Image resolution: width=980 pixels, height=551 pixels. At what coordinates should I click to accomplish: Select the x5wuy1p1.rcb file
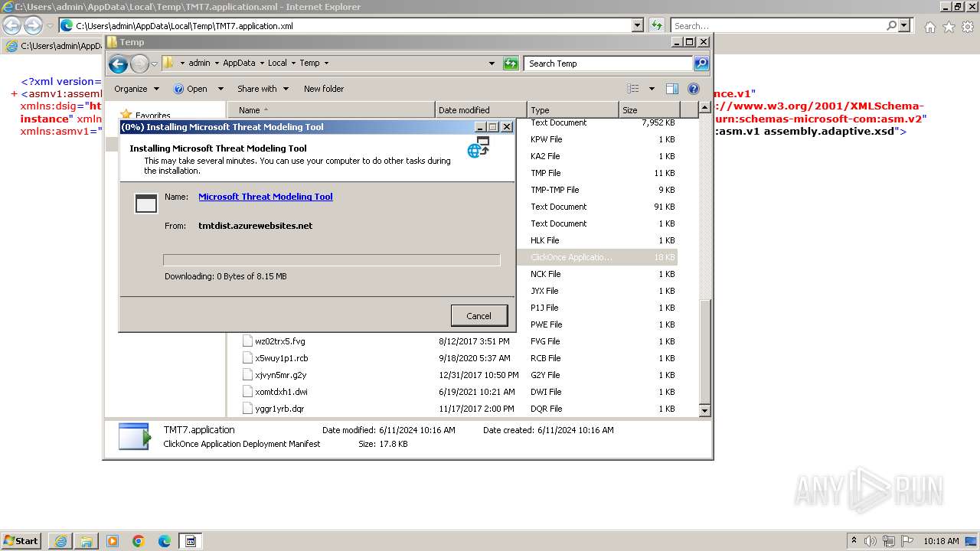tap(281, 358)
